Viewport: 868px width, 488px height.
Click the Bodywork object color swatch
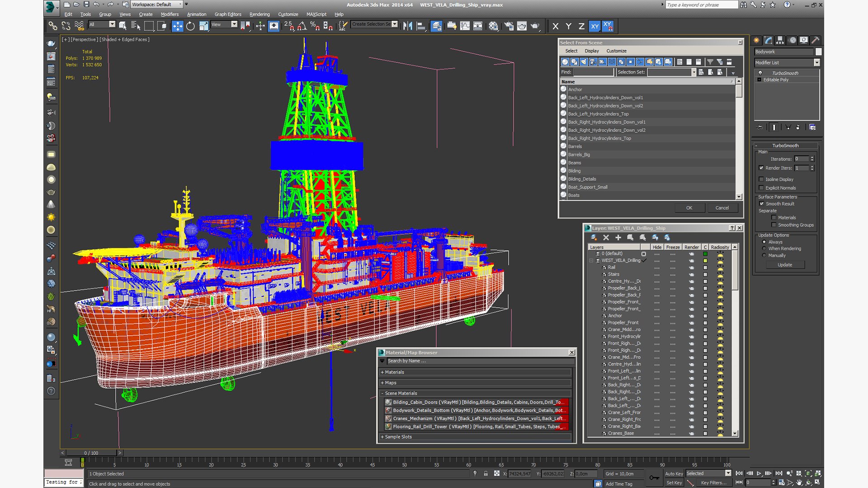tap(818, 52)
